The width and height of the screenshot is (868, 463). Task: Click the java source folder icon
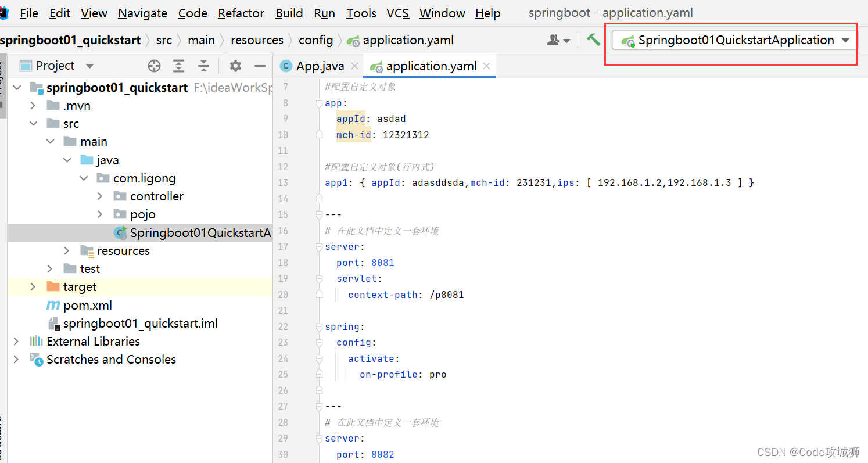87,160
